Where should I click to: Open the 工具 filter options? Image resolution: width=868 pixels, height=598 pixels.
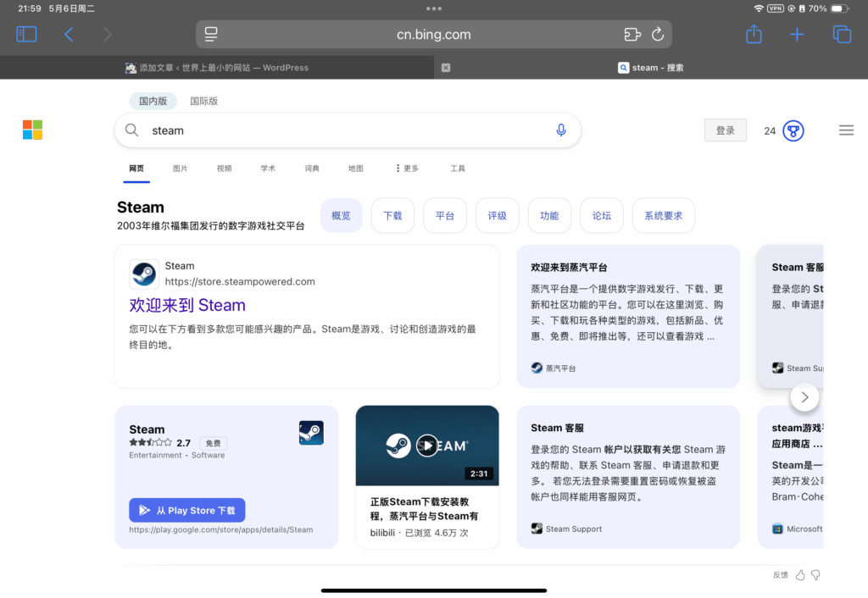point(458,169)
